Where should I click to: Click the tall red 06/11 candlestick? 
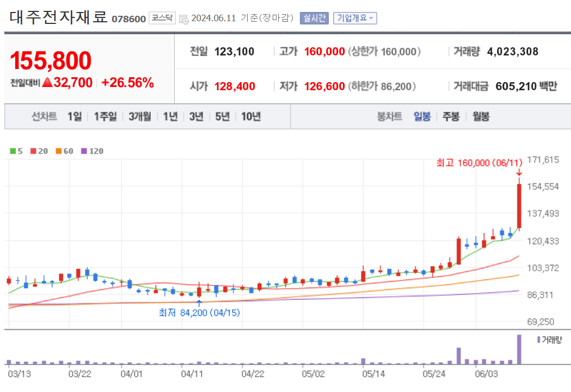pyautogui.click(x=519, y=206)
